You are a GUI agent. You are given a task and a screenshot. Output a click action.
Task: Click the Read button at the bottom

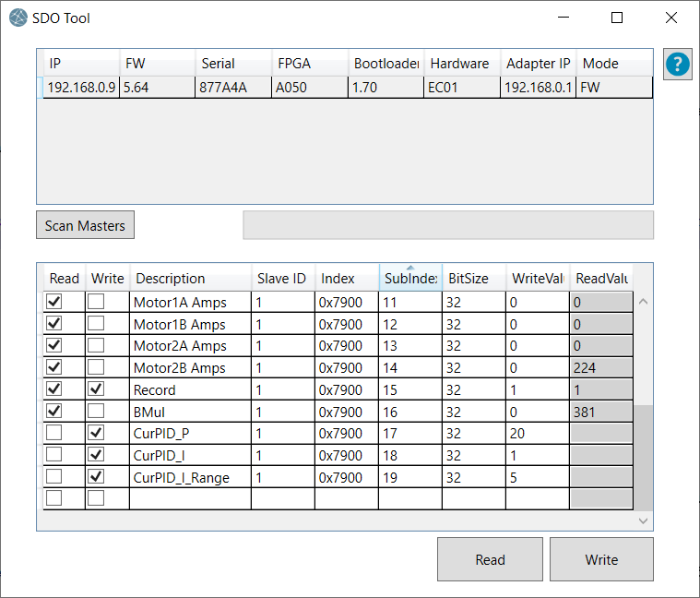click(x=490, y=559)
